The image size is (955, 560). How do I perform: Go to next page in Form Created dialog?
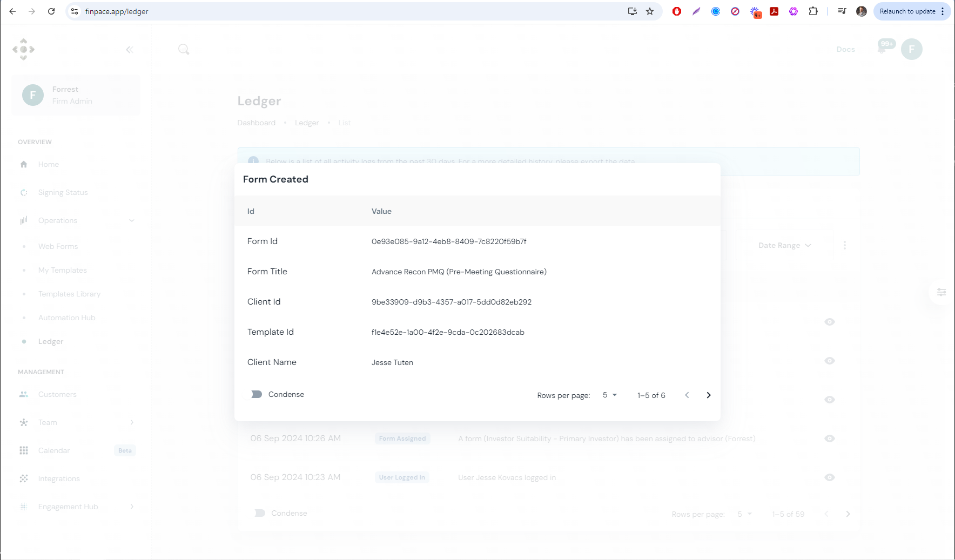click(709, 395)
